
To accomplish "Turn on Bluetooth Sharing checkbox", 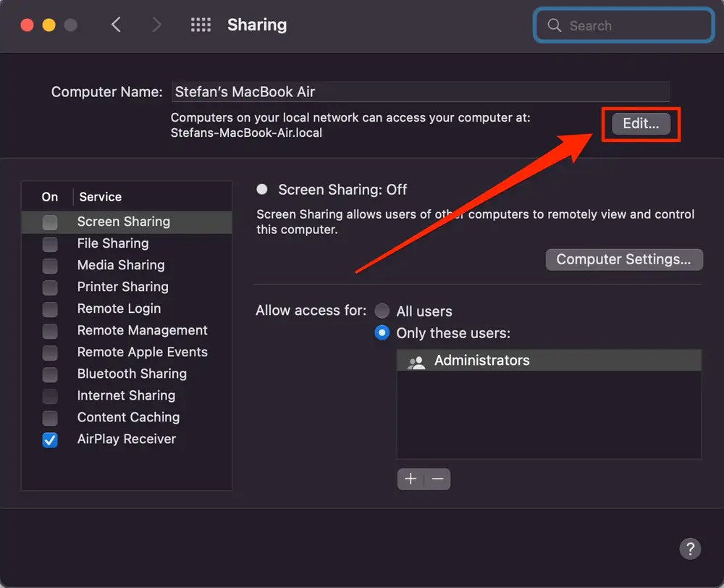I will [x=50, y=374].
